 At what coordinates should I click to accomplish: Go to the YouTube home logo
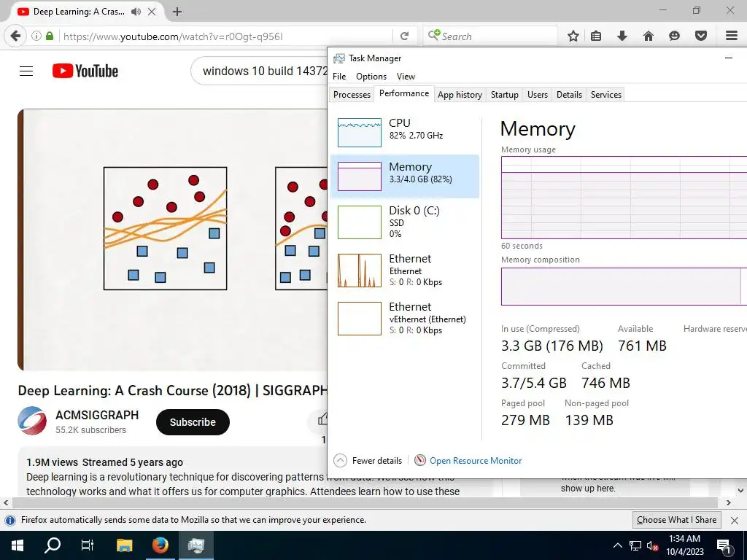pyautogui.click(x=85, y=71)
